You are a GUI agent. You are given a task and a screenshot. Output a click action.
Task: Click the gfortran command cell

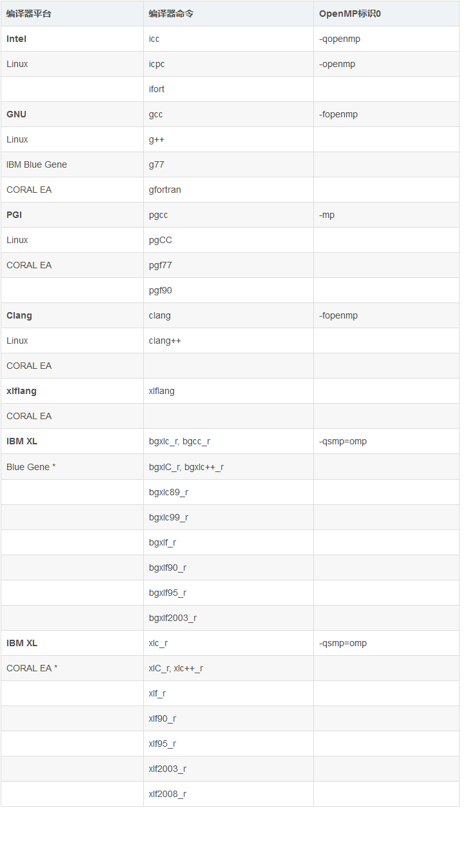click(x=165, y=190)
